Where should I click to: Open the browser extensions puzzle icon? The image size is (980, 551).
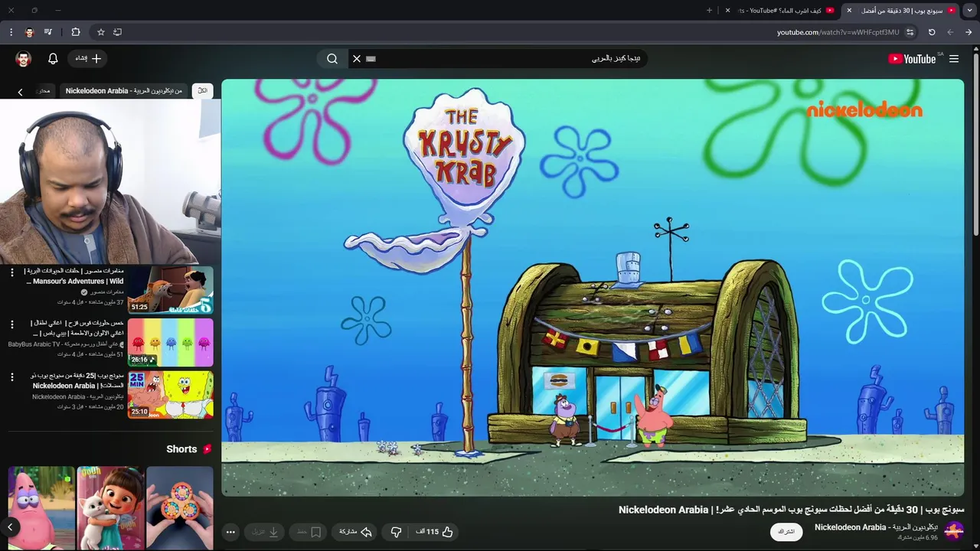[76, 32]
